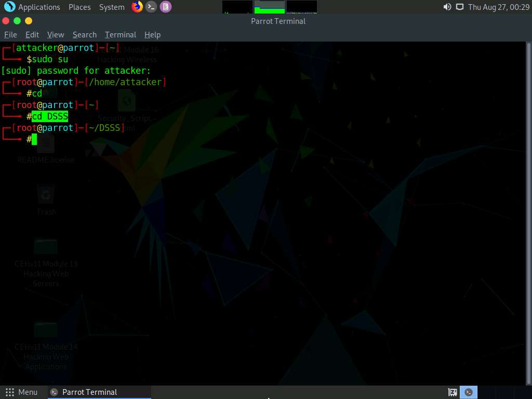Open the purple app launcher icon beside the terminal
Viewport: 532px width, 399px height.
coord(166,7)
